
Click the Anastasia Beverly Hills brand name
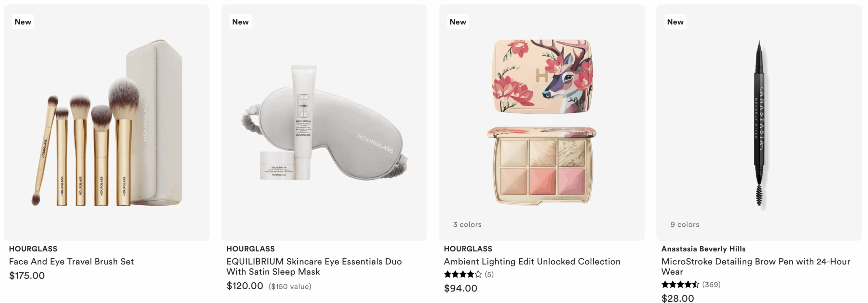point(703,249)
